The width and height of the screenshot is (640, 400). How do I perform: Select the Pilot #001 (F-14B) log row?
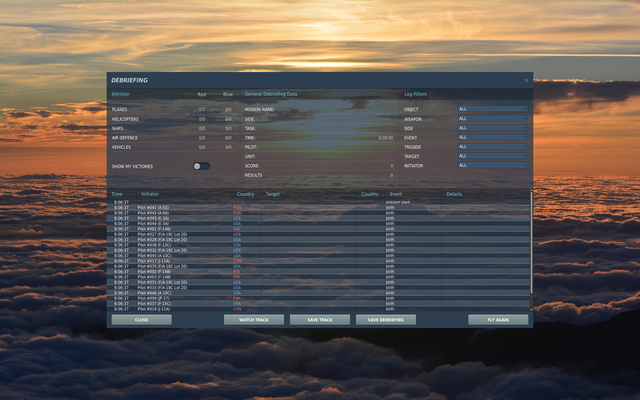tap(318, 229)
